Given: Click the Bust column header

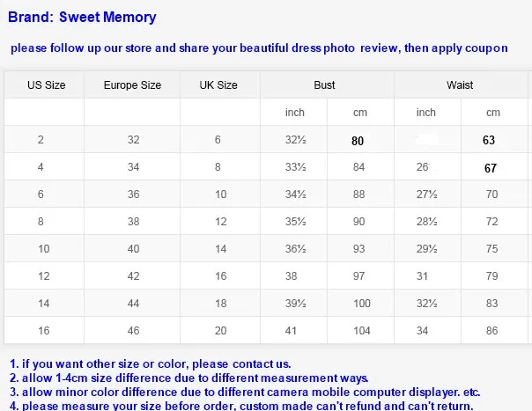Looking at the screenshot, I should click(x=324, y=85).
